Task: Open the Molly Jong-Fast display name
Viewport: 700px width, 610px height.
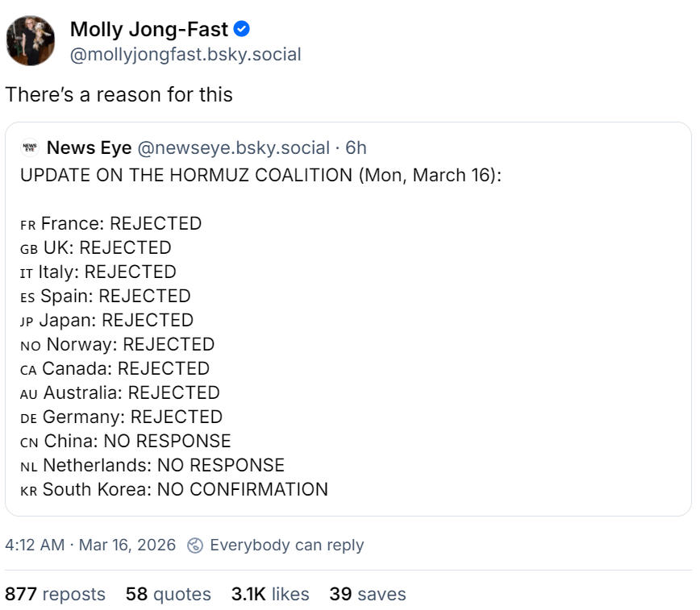Action: pyautogui.click(x=149, y=31)
